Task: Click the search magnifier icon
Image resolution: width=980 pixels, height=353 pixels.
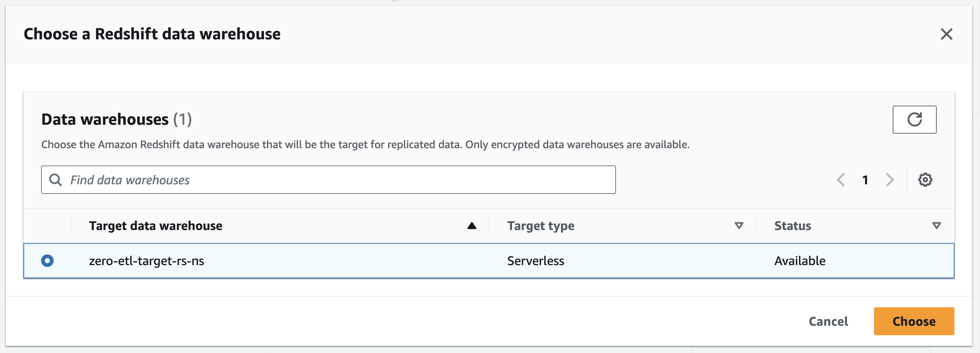Action: (x=56, y=180)
